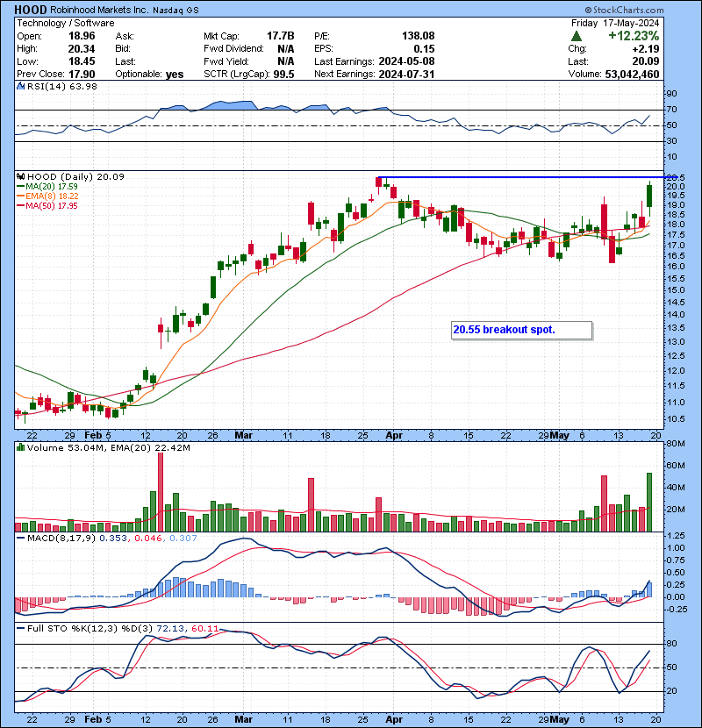Image resolution: width=702 pixels, height=728 pixels.
Task: Click the 20.55 breakout spot annotation box
Action: [x=522, y=330]
